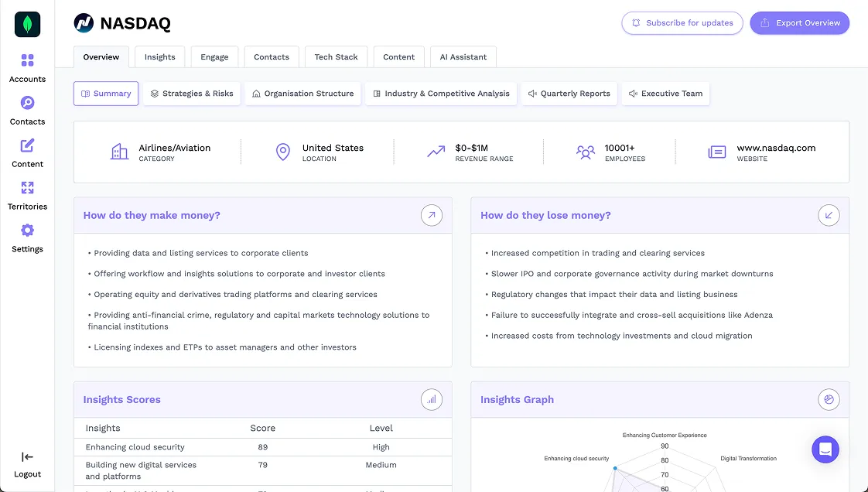868x492 pixels.
Task: Click Subscribe for updates button
Action: coord(682,23)
